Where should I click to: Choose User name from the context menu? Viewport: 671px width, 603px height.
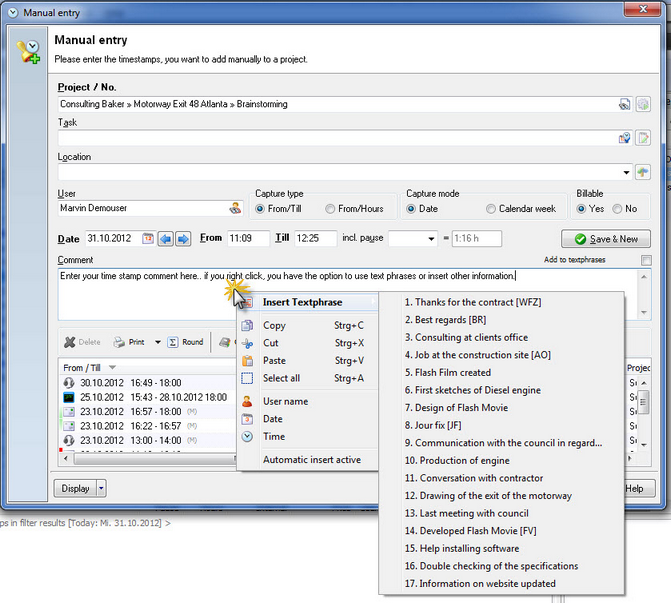[x=285, y=401]
